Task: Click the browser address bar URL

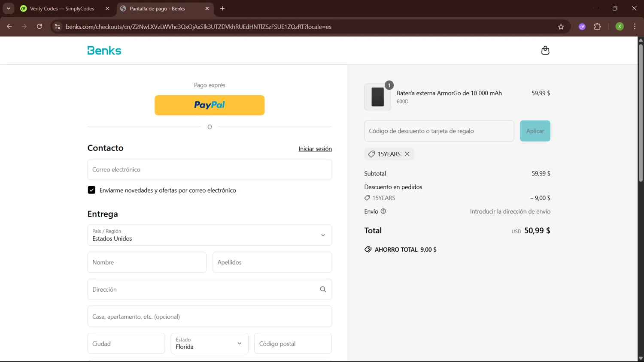Action: (198, 27)
